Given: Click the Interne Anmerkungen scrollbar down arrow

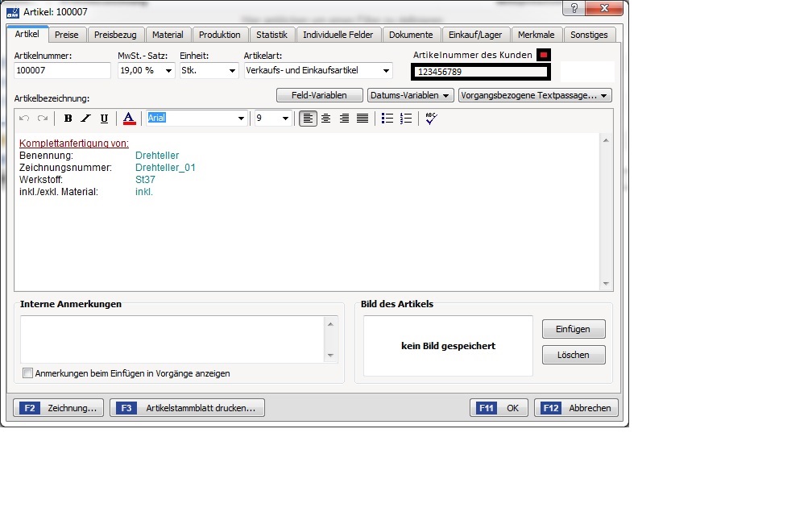Looking at the screenshot, I should 330,356.
